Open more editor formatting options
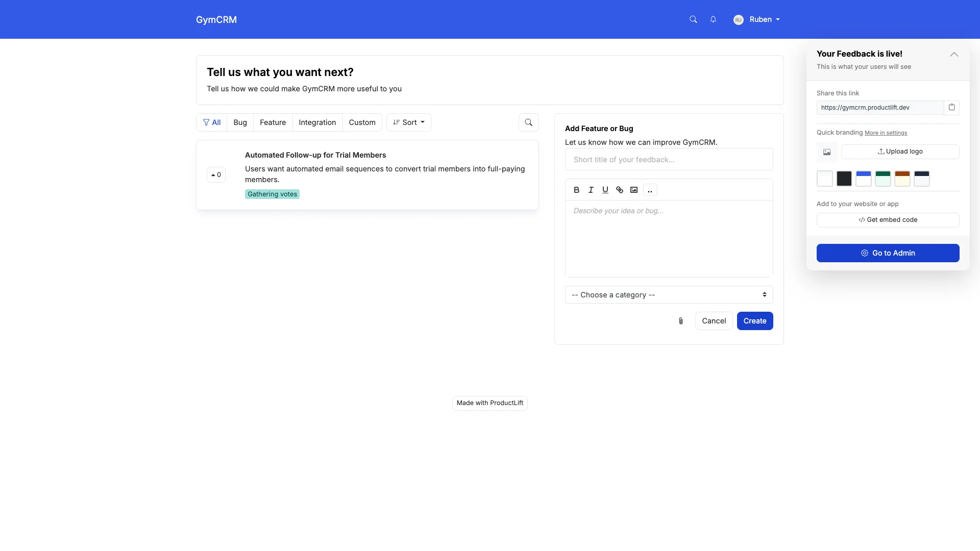The width and height of the screenshot is (980, 551). coord(650,191)
